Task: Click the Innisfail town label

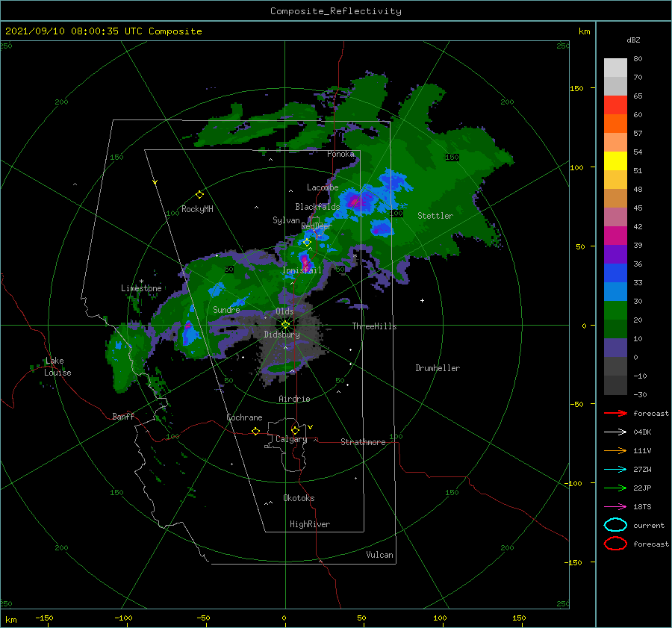Action: [302, 270]
